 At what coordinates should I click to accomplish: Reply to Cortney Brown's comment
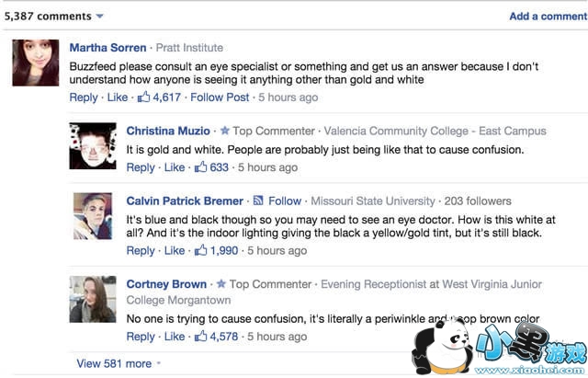point(141,337)
